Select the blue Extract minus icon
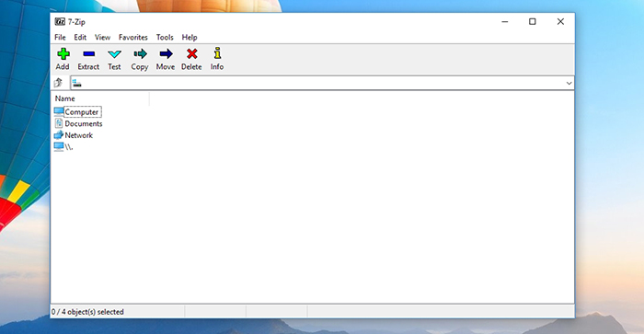The height and width of the screenshot is (334, 644). tap(88, 53)
